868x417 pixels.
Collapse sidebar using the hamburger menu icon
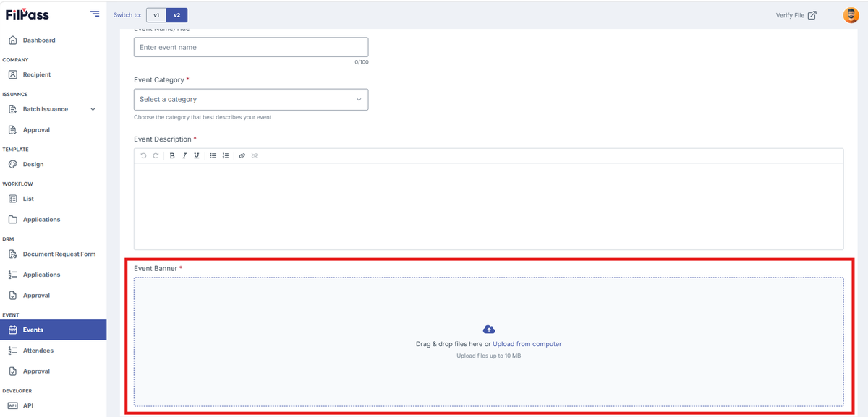point(95,14)
